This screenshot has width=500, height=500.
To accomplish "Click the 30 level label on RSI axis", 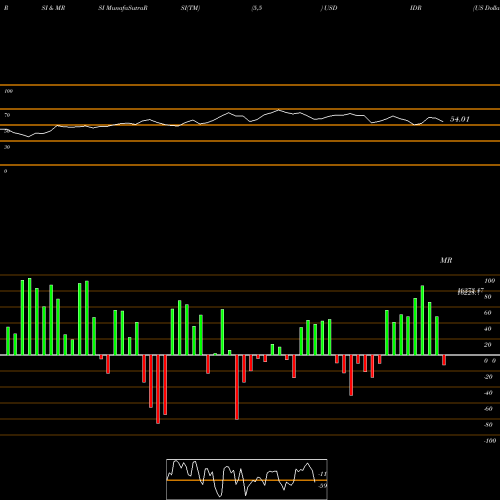I will click(7, 147).
